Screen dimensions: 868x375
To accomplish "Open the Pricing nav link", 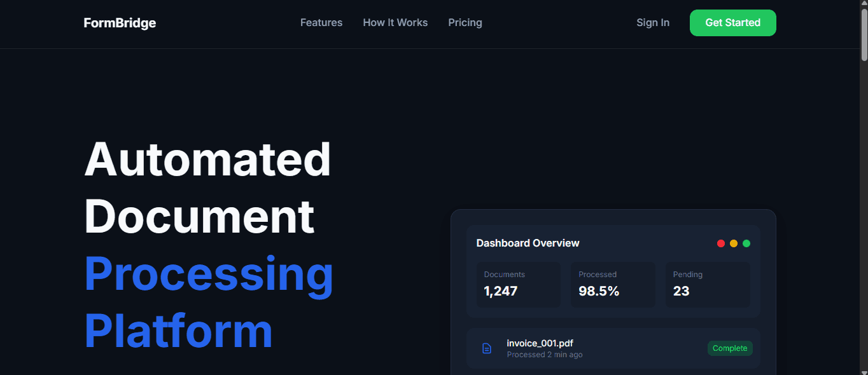I will [465, 23].
